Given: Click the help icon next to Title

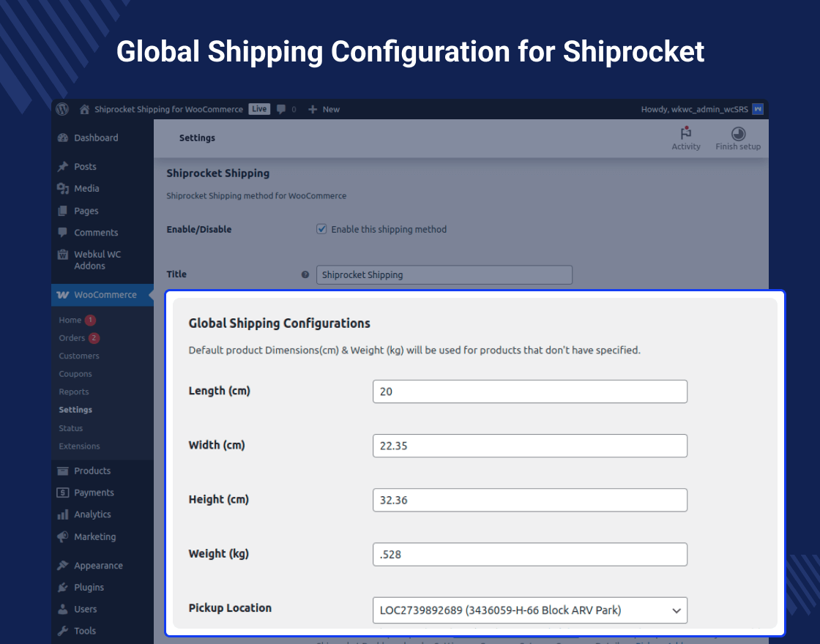Looking at the screenshot, I should [x=305, y=274].
